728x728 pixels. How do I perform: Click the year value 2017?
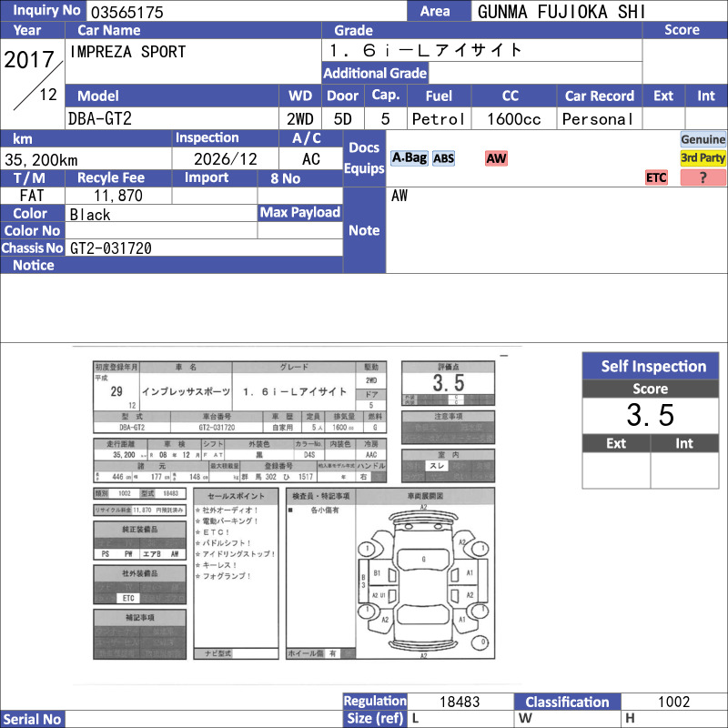(29, 59)
